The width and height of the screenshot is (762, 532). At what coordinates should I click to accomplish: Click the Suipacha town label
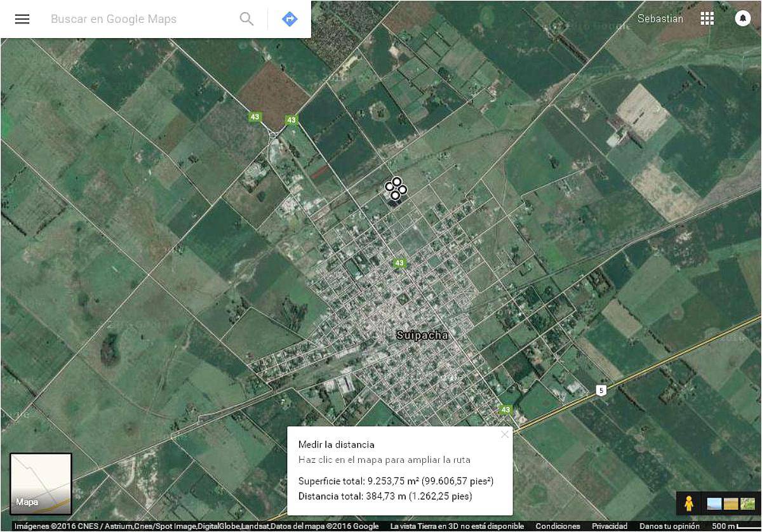[x=422, y=335]
